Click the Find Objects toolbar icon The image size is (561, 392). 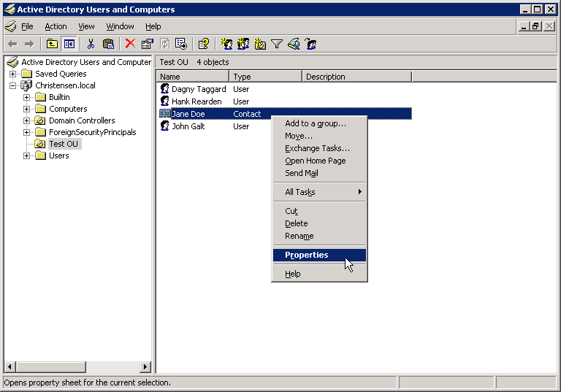pyautogui.click(x=294, y=44)
